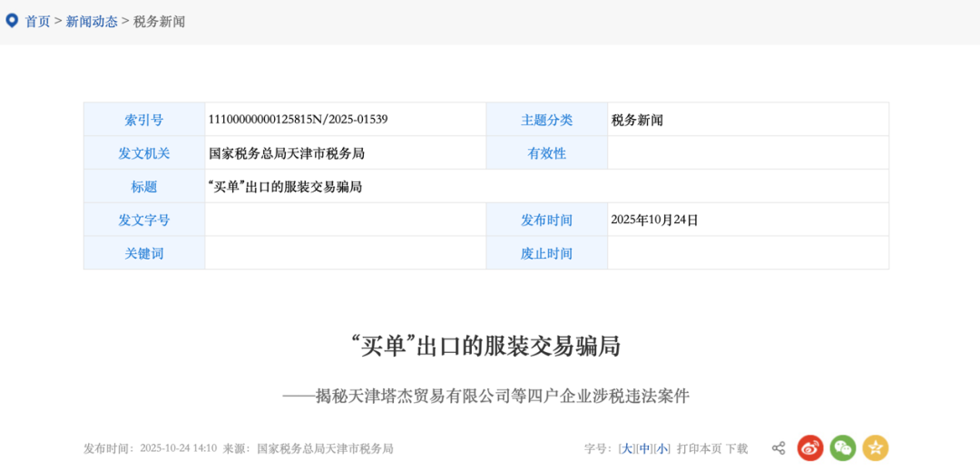The height and width of the screenshot is (471, 980).
Task: Click the article headline “买单”出口的服装交易骗局
Action: [490, 347]
